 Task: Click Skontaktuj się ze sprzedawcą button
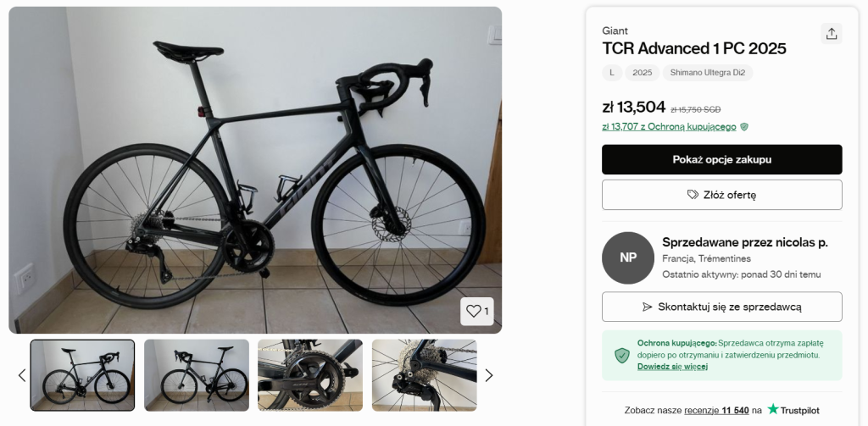point(721,307)
